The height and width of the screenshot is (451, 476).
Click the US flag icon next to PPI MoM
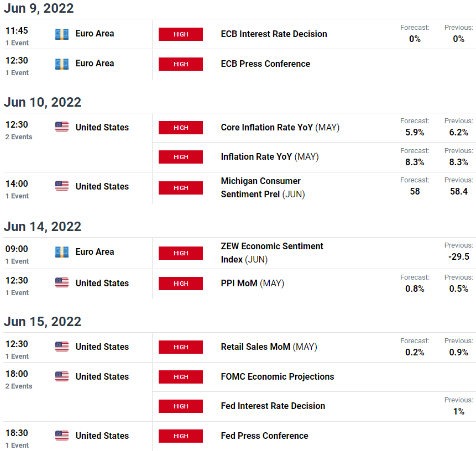(61, 282)
